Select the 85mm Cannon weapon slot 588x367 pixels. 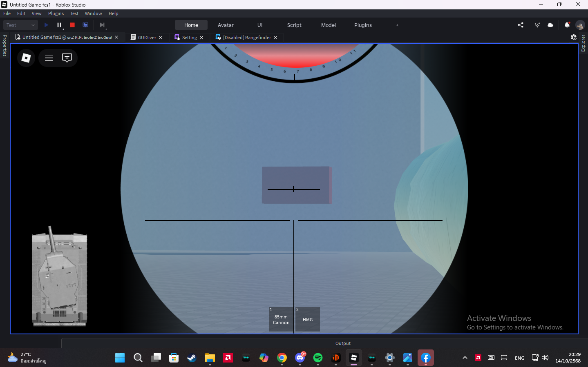(281, 319)
